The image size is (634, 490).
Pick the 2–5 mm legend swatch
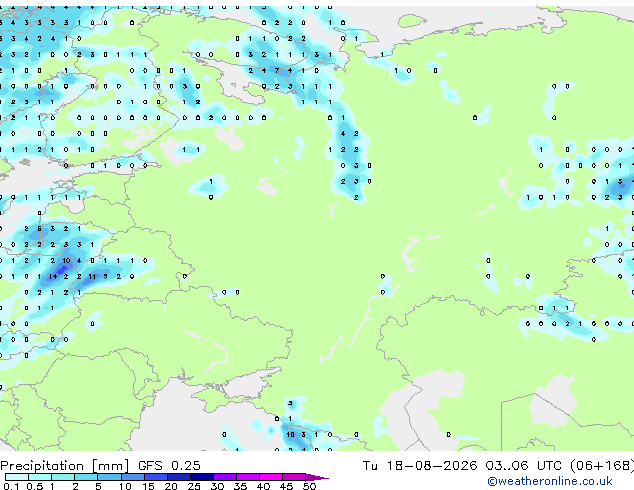coord(86,477)
